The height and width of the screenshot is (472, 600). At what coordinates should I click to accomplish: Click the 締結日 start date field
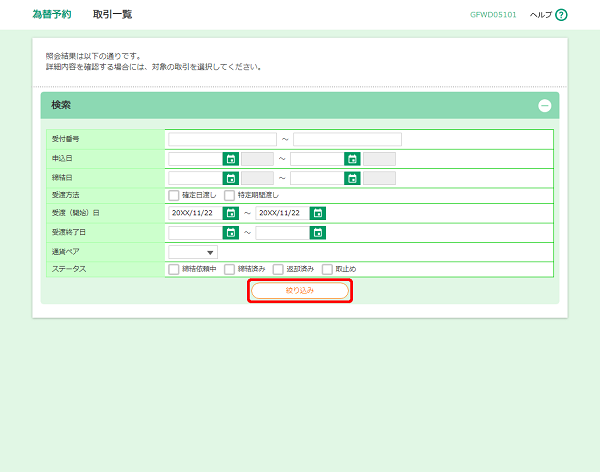click(x=196, y=178)
